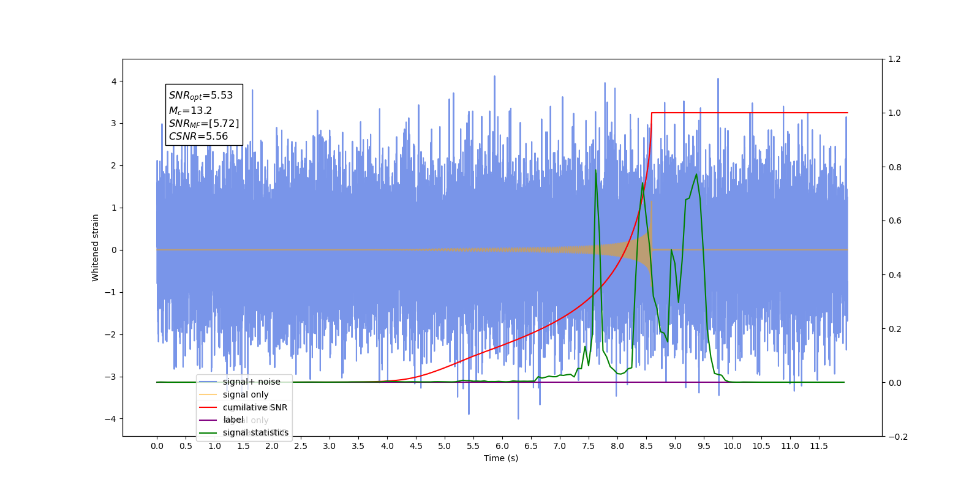Viewport: 980px width, 490px height.
Task: Click the x-axis tick label 2.5
Action: (301, 446)
